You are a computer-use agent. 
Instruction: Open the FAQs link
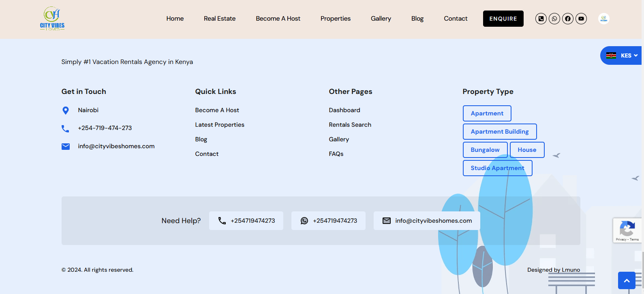336,154
